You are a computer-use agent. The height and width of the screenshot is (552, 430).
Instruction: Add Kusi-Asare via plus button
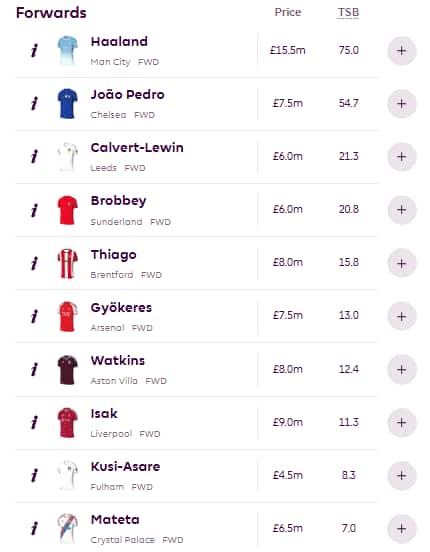[x=402, y=476]
